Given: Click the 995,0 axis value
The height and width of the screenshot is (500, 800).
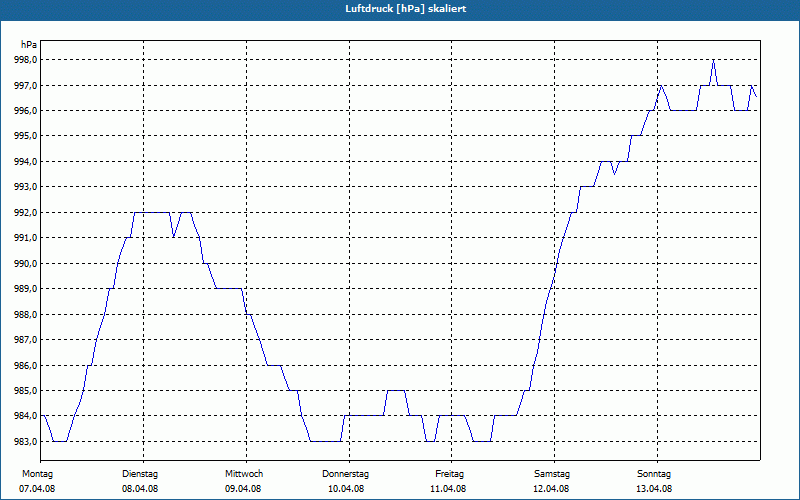Looking at the screenshot, I should [x=25, y=136].
